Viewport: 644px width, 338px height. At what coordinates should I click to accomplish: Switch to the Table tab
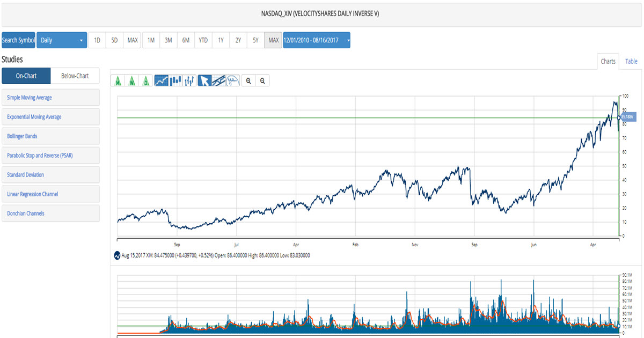pyautogui.click(x=631, y=61)
